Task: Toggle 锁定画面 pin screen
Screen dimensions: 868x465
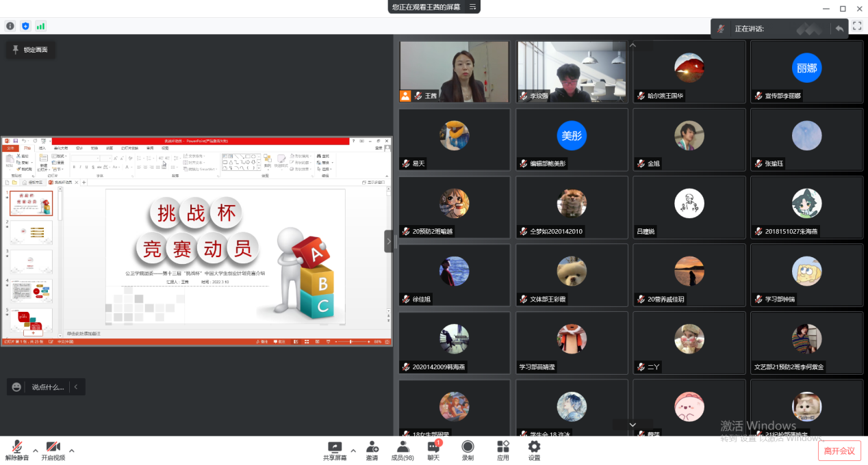Action: click(x=31, y=50)
